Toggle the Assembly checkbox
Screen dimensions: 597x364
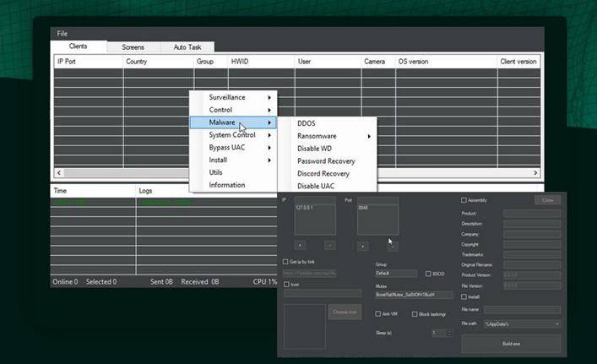pos(464,200)
